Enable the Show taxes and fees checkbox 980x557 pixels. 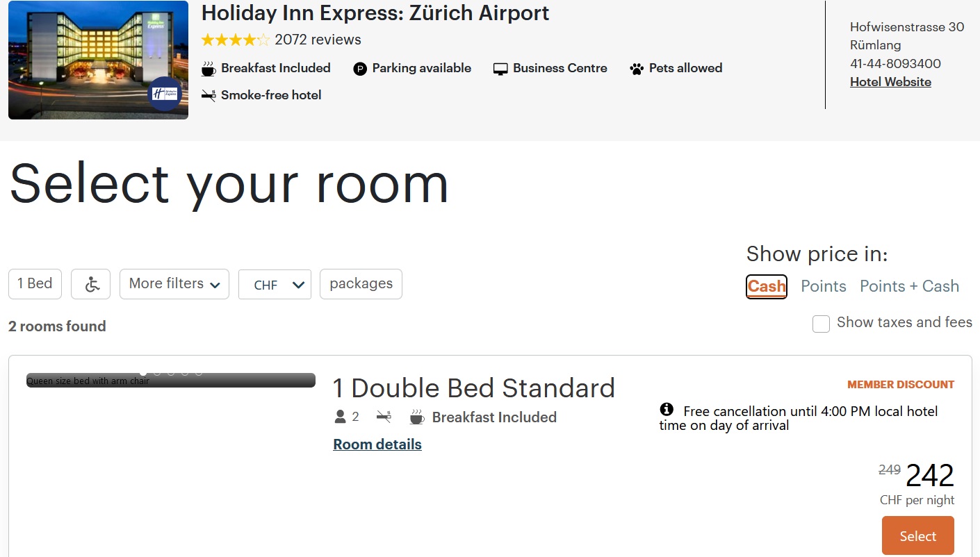821,324
